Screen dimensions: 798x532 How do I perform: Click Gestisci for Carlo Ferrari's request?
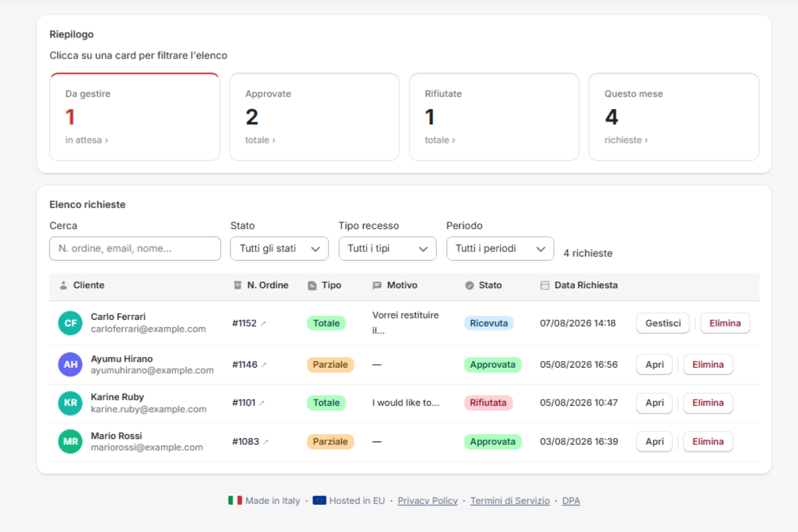coord(663,323)
